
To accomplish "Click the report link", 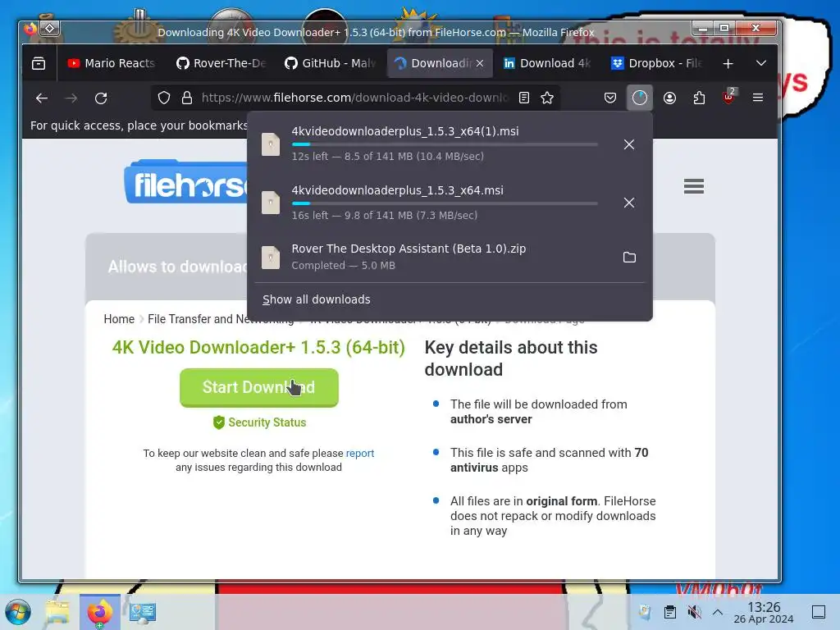I will pos(360,453).
